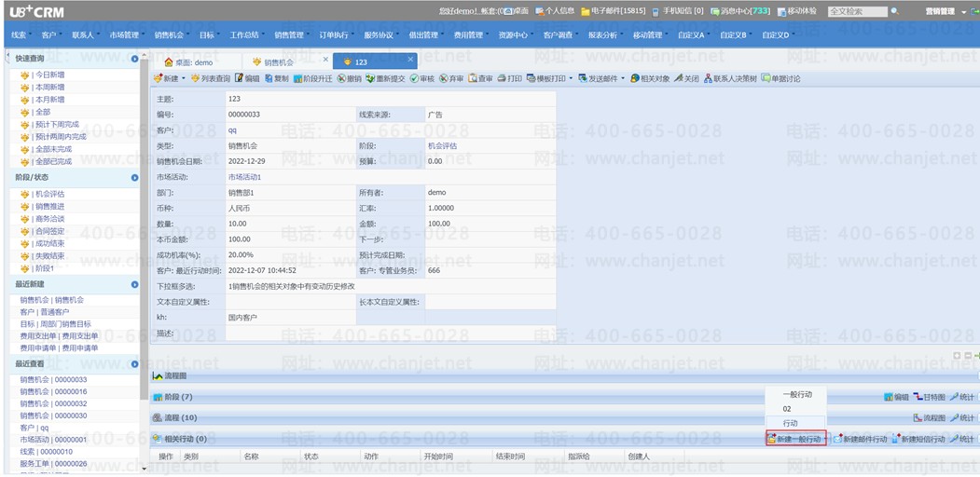Approve with the 审核 button

tap(421, 78)
